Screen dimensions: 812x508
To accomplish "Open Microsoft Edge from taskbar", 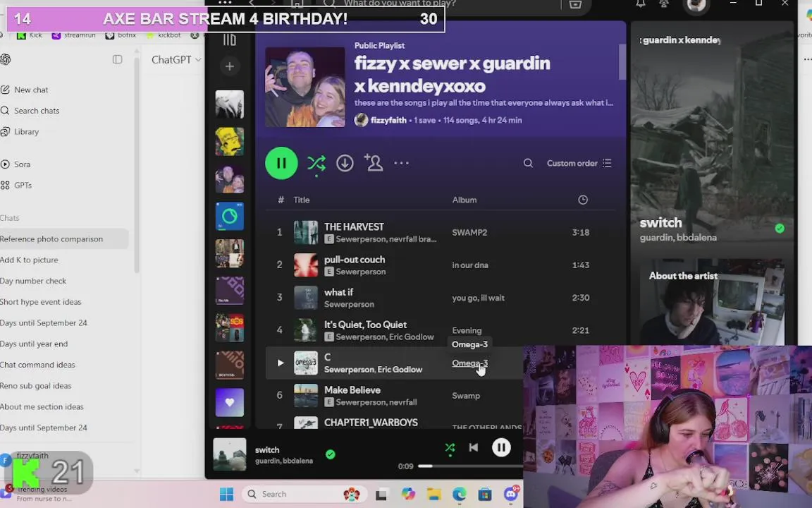I will [460, 495].
